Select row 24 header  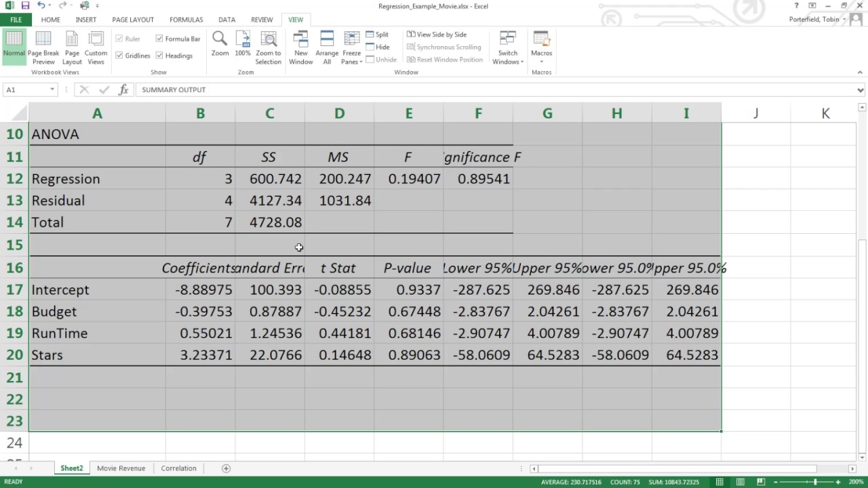(x=14, y=443)
